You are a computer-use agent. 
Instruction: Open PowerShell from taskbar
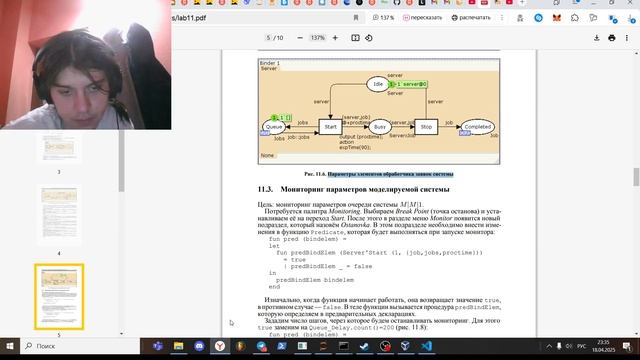pyautogui.click(x=282, y=346)
